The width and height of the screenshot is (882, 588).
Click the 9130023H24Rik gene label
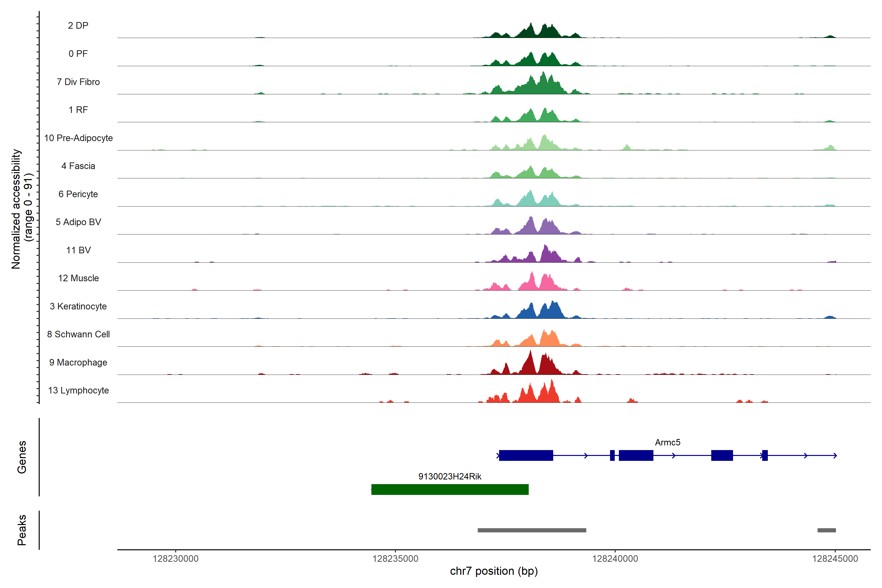point(450,477)
